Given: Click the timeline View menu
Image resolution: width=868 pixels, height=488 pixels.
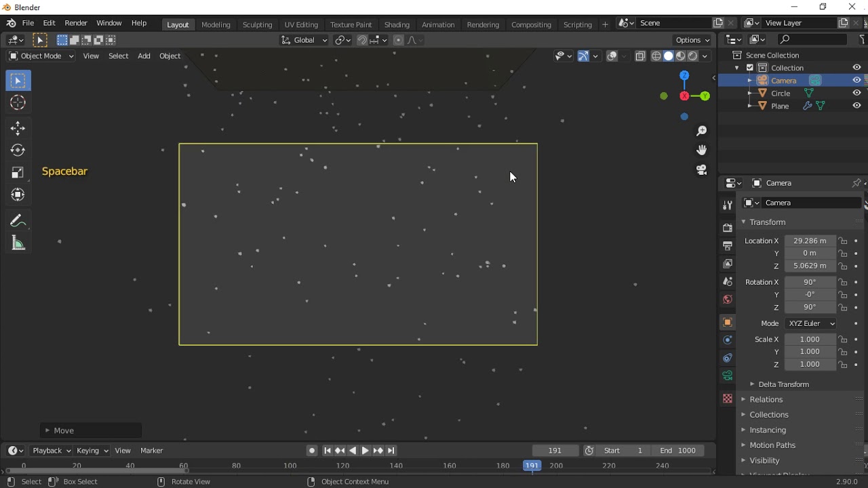Looking at the screenshot, I should pos(123,451).
